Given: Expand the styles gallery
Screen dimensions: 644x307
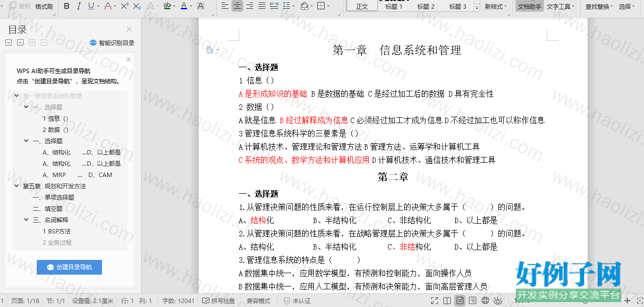Looking at the screenshot, I should [x=477, y=8].
